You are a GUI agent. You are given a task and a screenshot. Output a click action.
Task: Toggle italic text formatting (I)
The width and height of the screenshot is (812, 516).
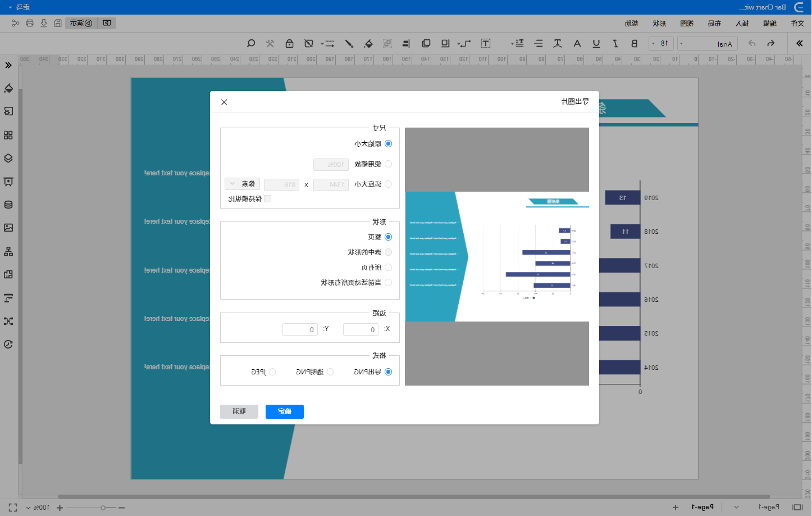tap(615, 43)
